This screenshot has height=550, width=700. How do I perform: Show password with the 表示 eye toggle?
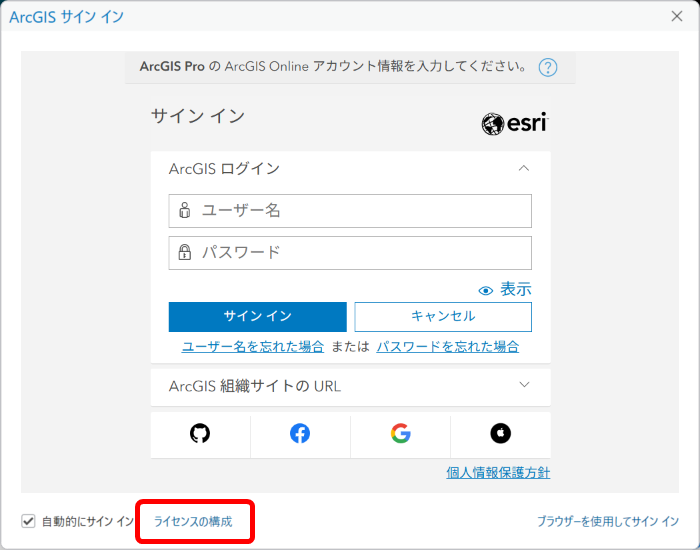[505, 290]
